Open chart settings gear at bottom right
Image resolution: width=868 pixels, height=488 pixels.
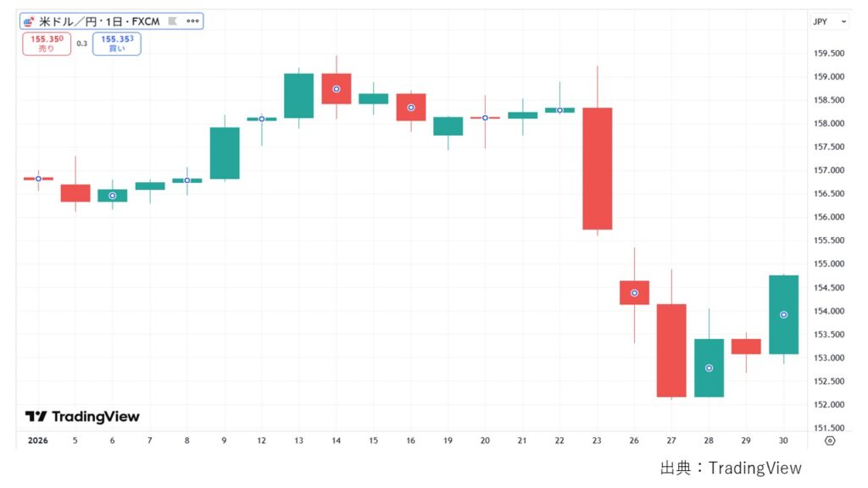point(830,441)
